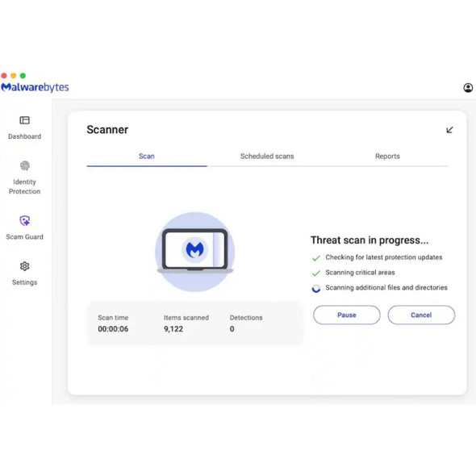Switch to the Scan tab
Image resolution: width=476 pixels, height=476 pixels.
coord(147,157)
